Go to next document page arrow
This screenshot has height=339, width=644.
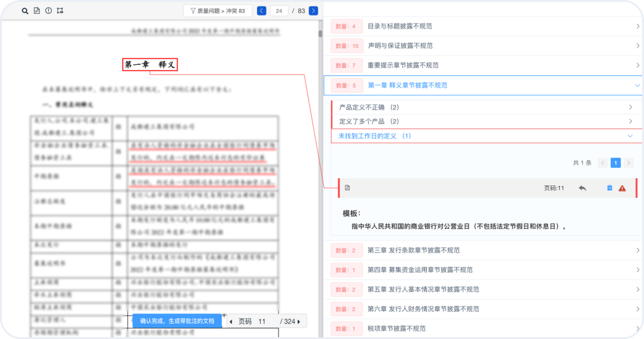pyautogui.click(x=299, y=322)
